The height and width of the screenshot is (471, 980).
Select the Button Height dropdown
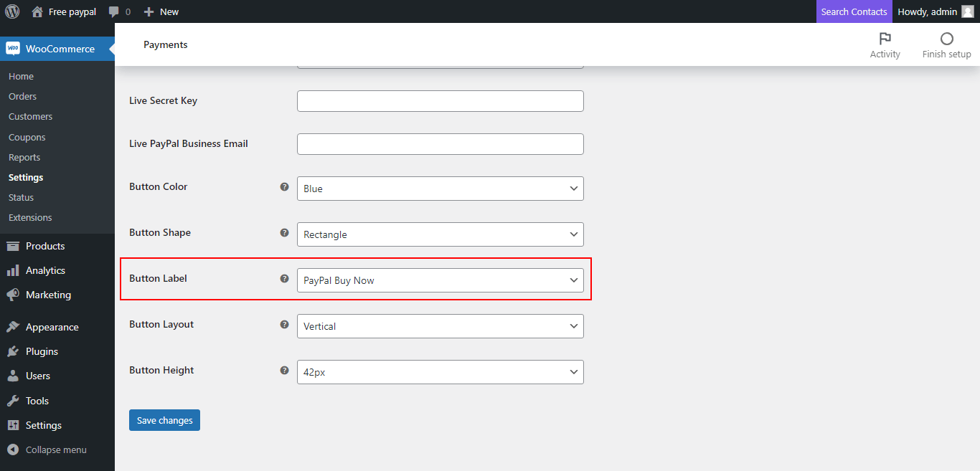(x=440, y=372)
